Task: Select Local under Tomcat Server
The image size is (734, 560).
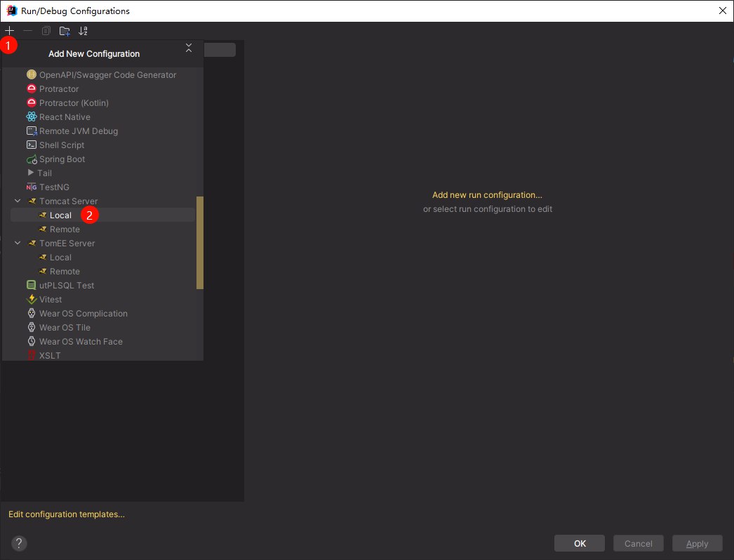Action: tap(60, 215)
